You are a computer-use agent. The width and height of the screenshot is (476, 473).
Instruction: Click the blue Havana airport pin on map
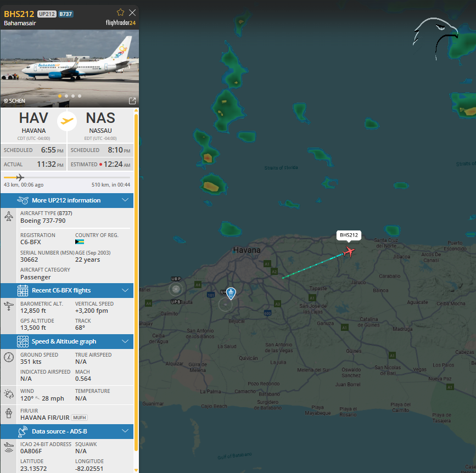point(231,294)
